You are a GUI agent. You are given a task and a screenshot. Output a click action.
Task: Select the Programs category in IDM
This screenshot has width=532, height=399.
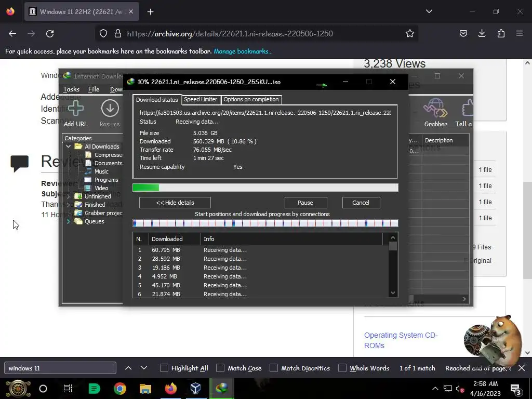coord(106,180)
